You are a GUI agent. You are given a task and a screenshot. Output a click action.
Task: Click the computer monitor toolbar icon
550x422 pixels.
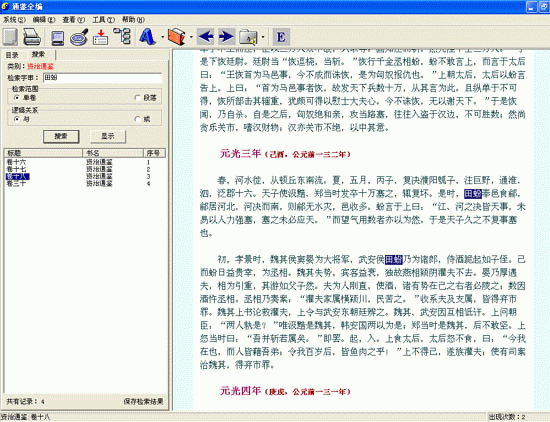[57, 37]
